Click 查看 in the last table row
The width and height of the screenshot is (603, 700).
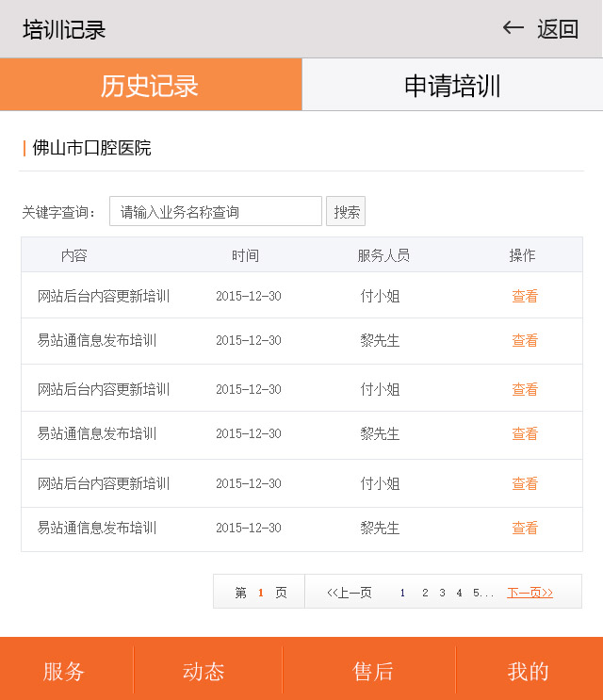pos(525,529)
